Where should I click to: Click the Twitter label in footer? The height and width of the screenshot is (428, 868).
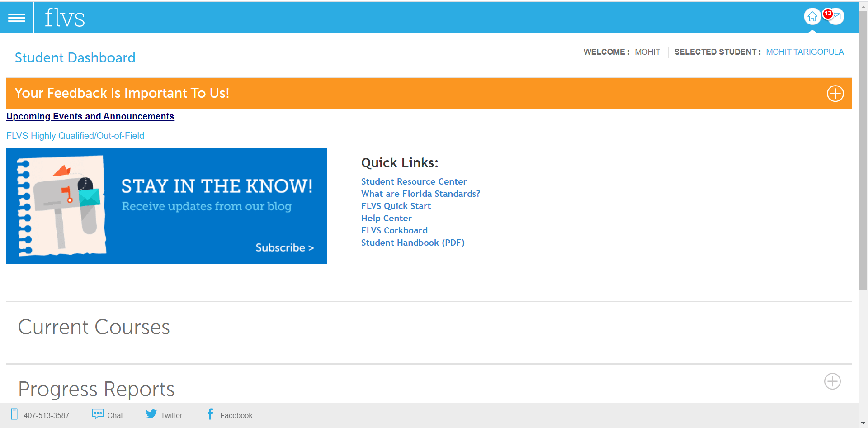coord(171,415)
